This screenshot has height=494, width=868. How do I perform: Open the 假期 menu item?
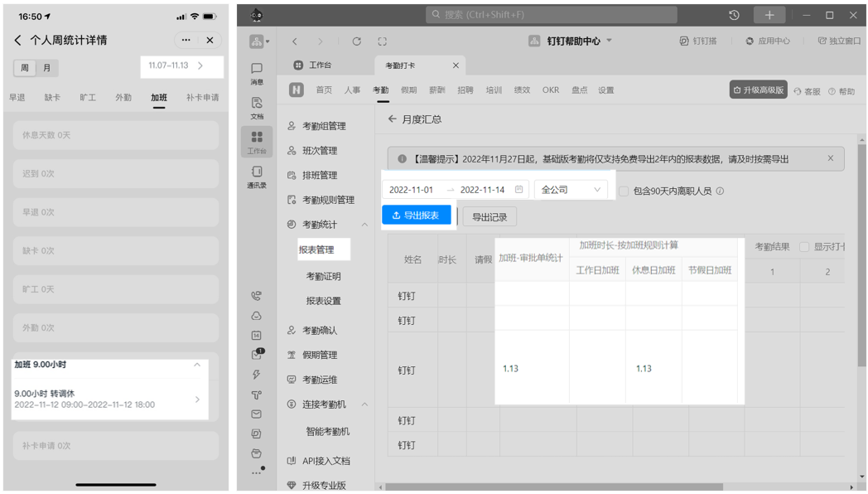tap(408, 90)
